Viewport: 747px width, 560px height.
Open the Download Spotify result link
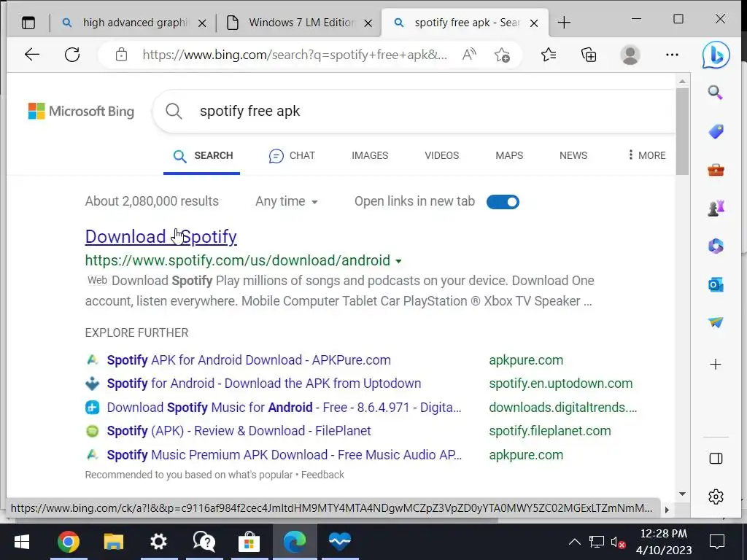tap(160, 237)
